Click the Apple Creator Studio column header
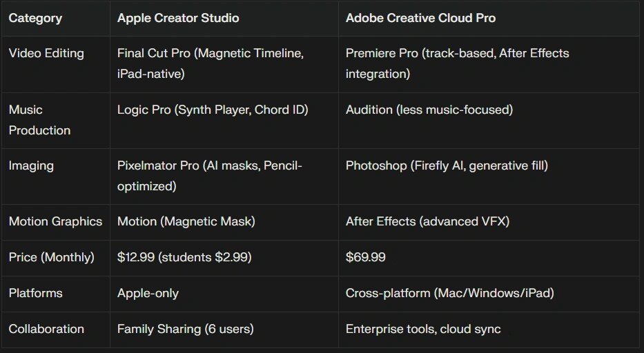Image resolution: width=644 pixels, height=353 pixels. pos(178,18)
